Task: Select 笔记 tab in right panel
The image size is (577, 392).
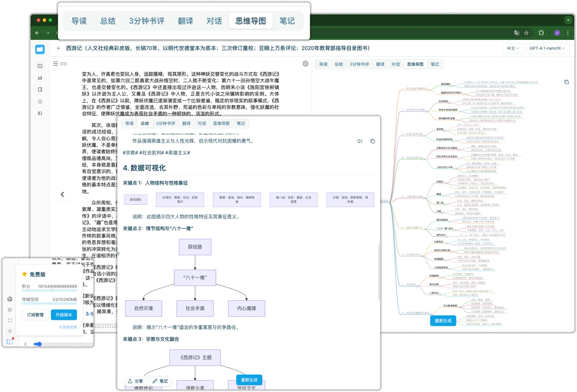Action: coord(435,64)
